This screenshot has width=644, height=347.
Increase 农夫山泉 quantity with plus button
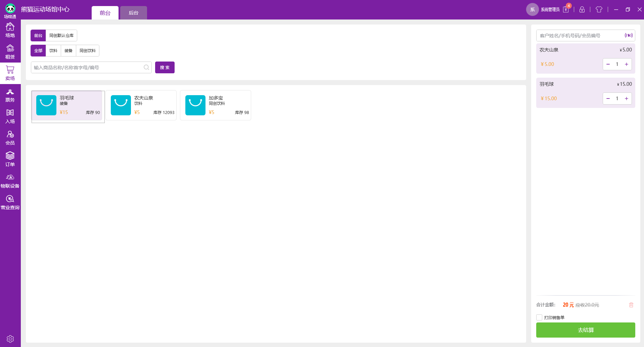[x=626, y=64]
